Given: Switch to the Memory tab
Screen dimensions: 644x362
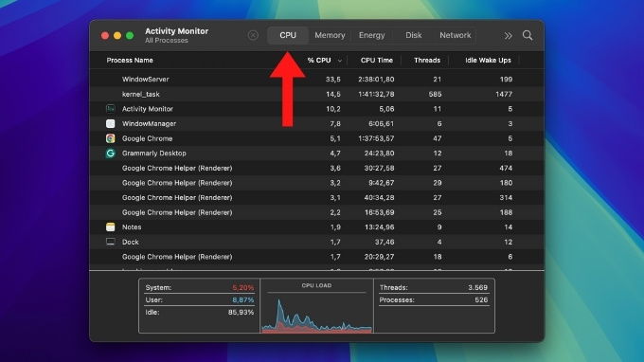Looking at the screenshot, I should pos(330,35).
